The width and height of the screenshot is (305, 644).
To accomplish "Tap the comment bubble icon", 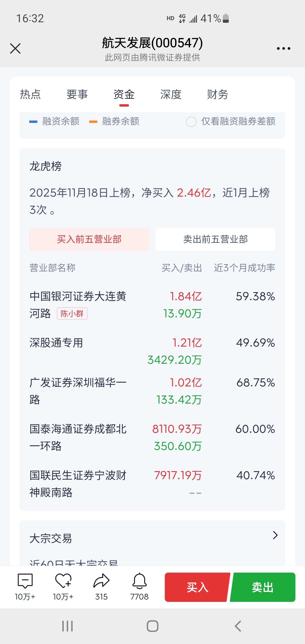I will [25, 581].
